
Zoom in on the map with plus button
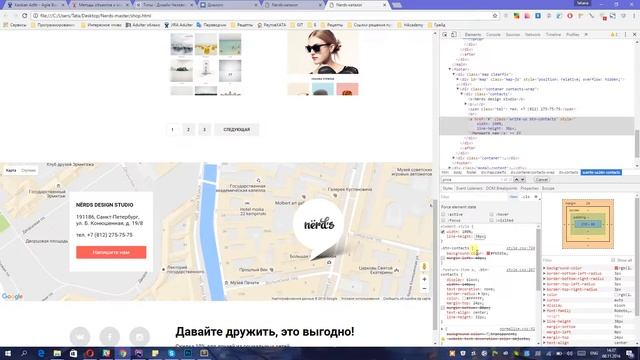coord(424,279)
